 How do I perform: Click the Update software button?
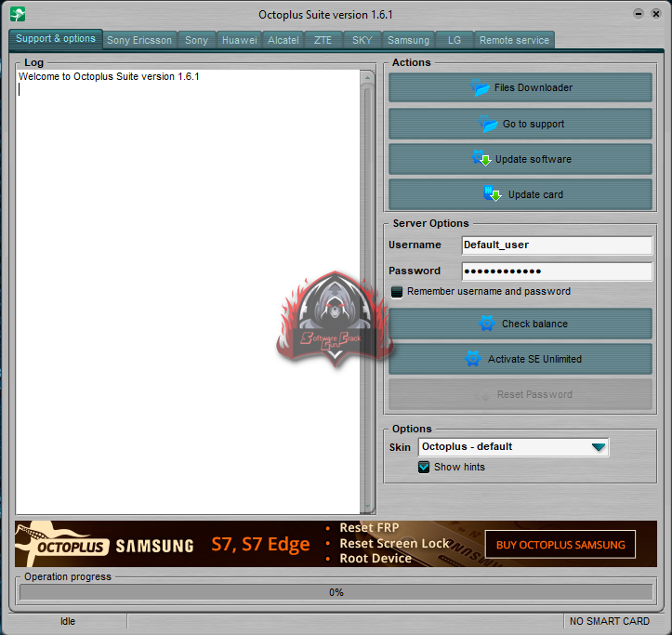click(520, 159)
